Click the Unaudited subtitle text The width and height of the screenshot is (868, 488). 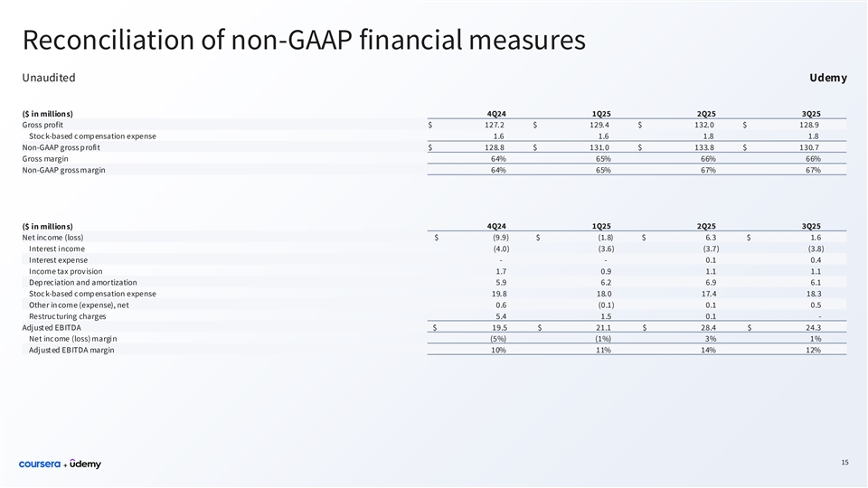pos(48,78)
